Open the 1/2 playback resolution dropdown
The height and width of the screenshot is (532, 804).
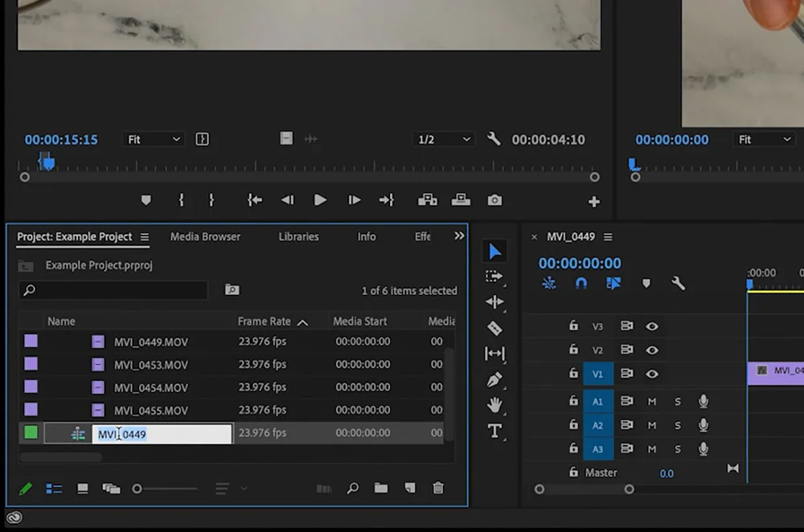443,139
